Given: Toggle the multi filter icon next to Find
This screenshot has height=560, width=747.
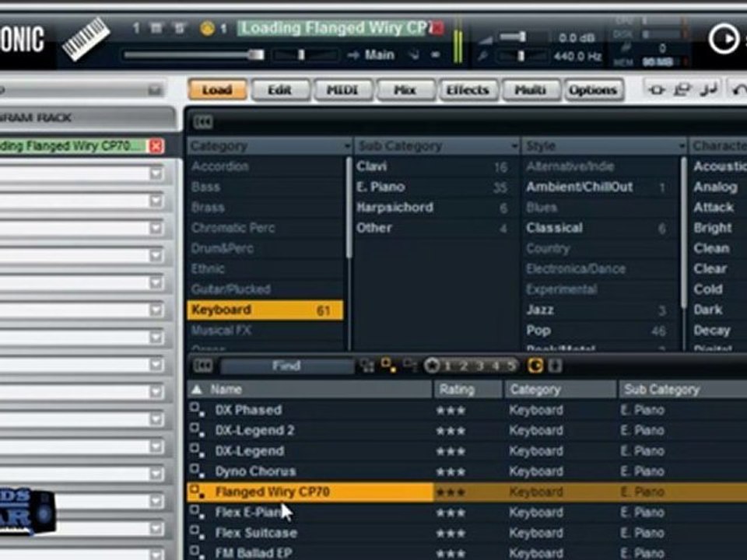Looking at the screenshot, I should tap(366, 366).
